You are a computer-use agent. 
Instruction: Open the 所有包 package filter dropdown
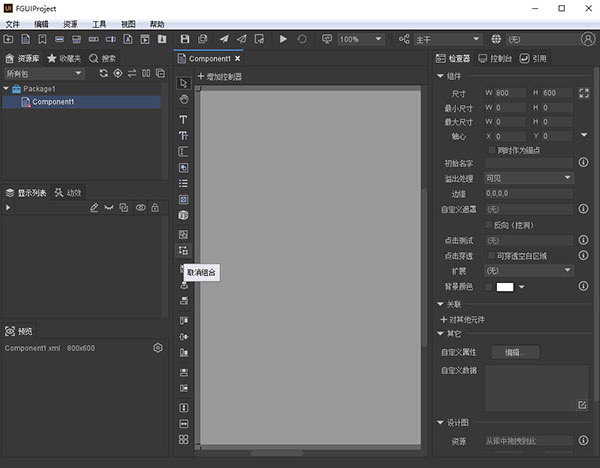[44, 73]
